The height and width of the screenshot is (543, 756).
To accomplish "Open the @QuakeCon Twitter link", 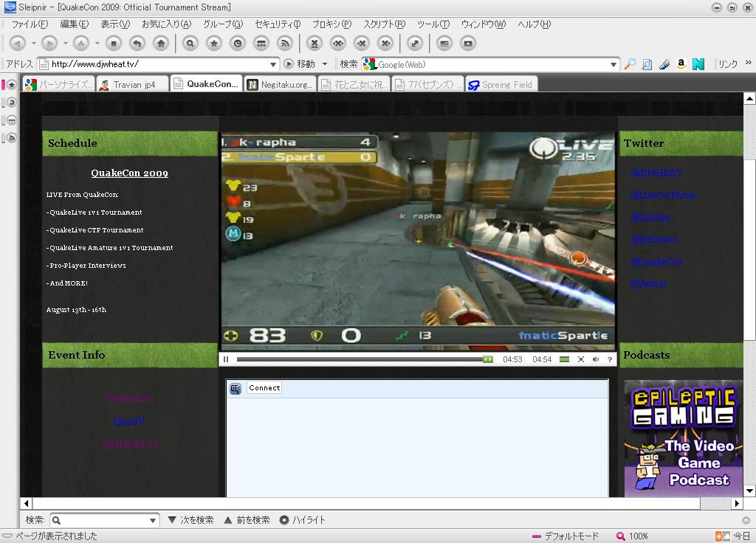I will tap(656, 262).
